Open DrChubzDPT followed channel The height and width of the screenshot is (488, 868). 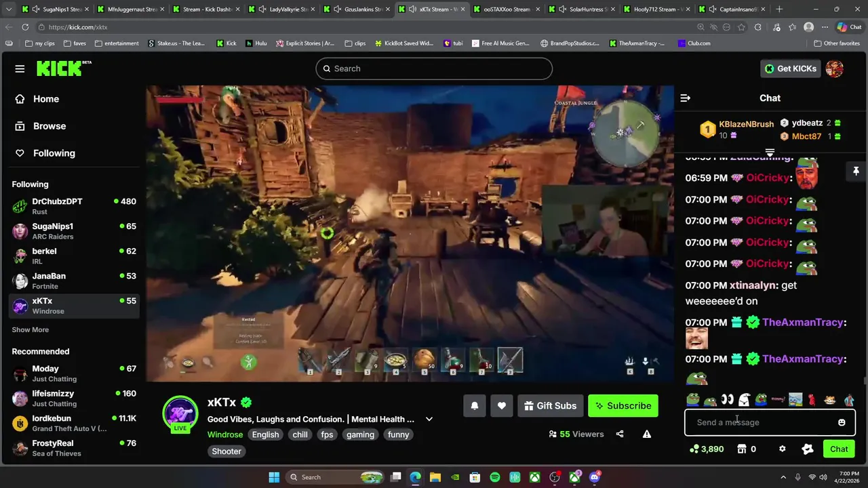point(75,206)
